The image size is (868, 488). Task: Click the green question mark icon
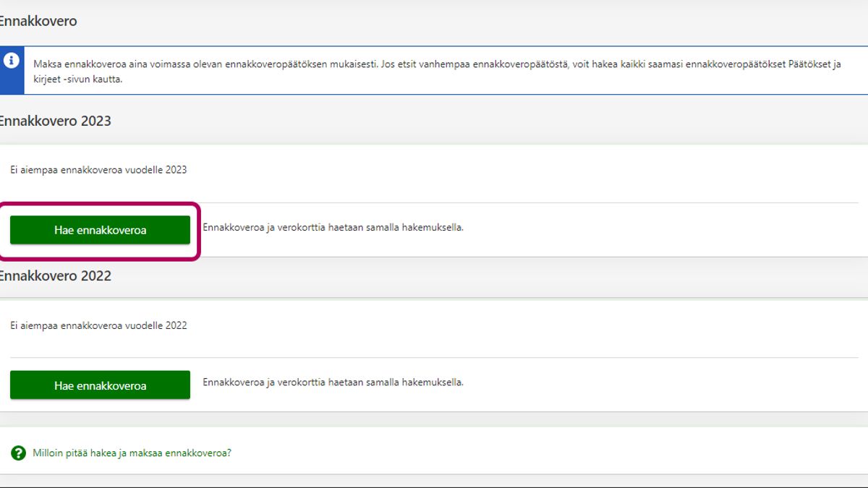(x=19, y=453)
